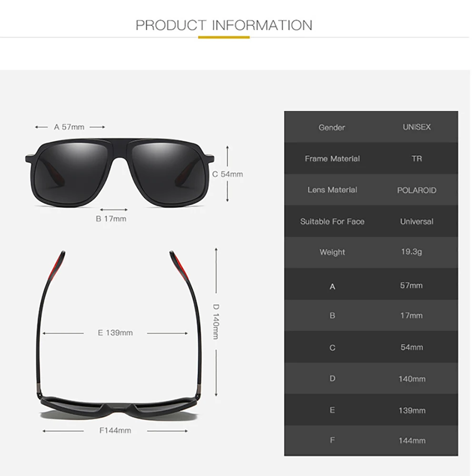The width and height of the screenshot is (476, 476).
Task: Click the 140mm value in row D
Action: click(x=412, y=379)
